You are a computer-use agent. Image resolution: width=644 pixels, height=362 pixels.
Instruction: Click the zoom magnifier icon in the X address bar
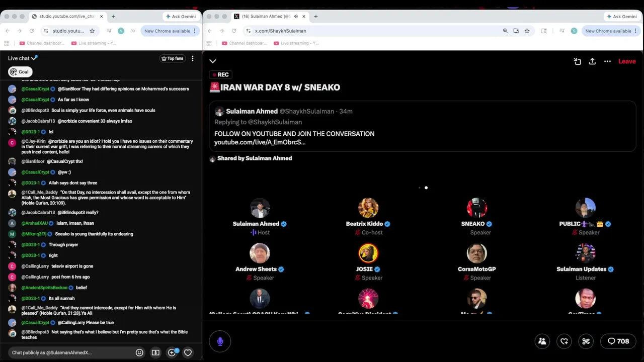(x=505, y=31)
